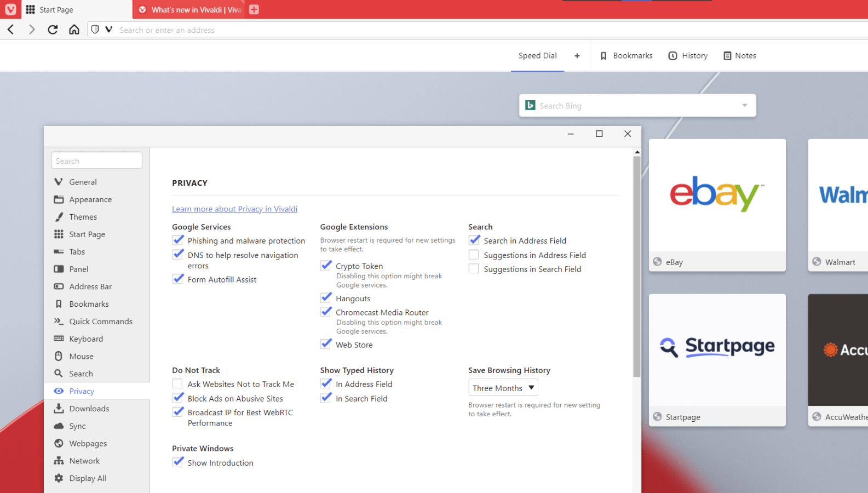This screenshot has width=868, height=493.
Task: Add a new Speed Dial group
Action: click(x=577, y=56)
